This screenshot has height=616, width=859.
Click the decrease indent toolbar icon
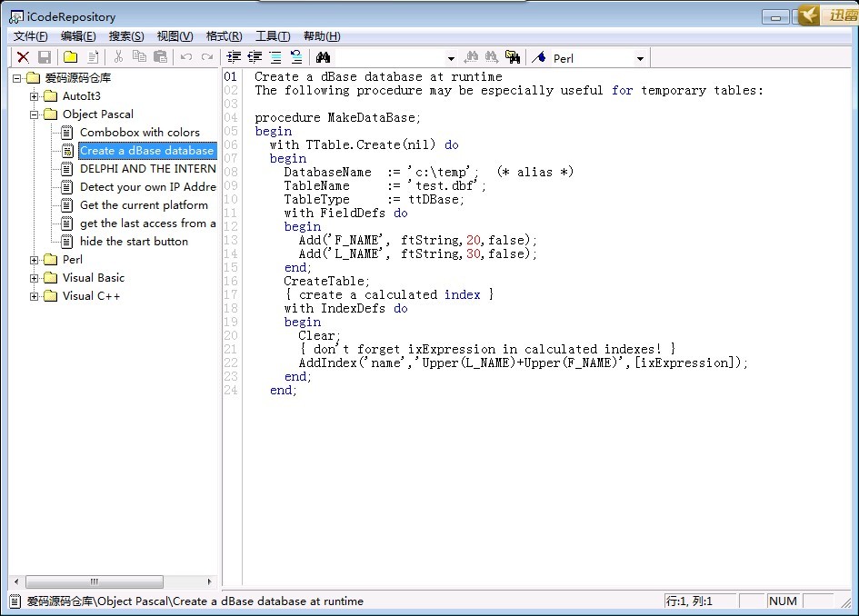255,57
